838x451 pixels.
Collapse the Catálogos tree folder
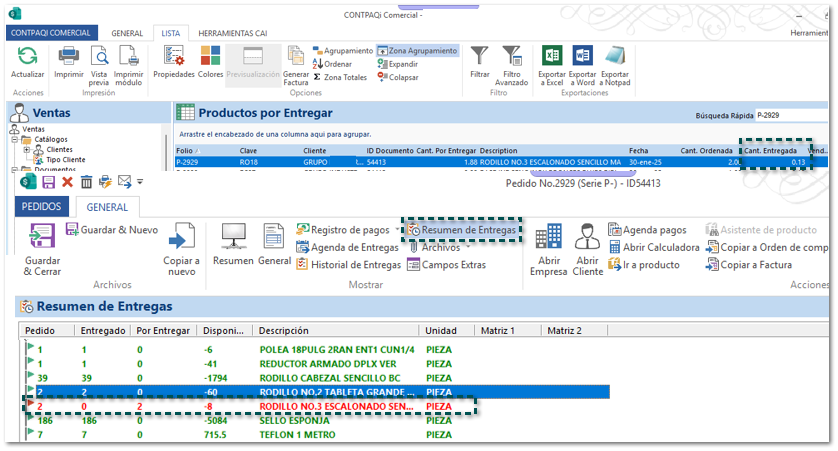15,139
